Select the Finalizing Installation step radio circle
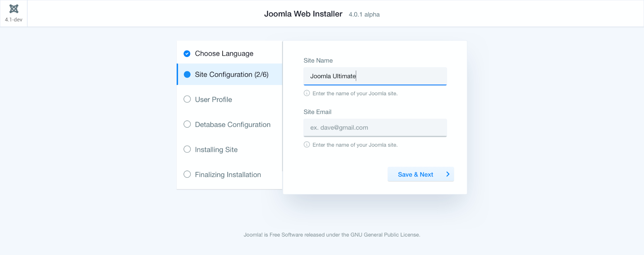The height and width of the screenshot is (255, 644). click(x=187, y=174)
